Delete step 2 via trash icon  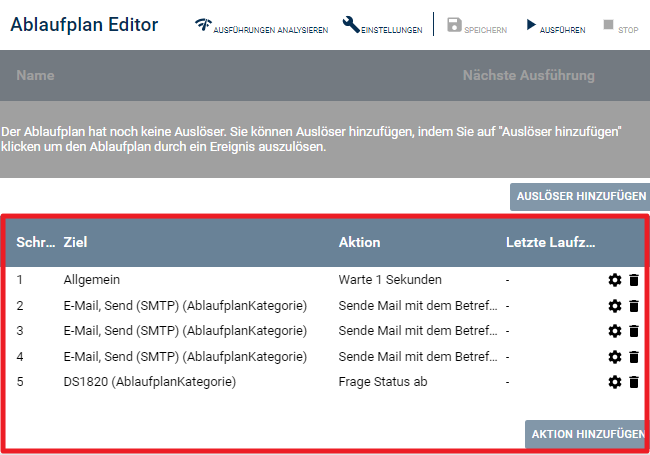(633, 305)
